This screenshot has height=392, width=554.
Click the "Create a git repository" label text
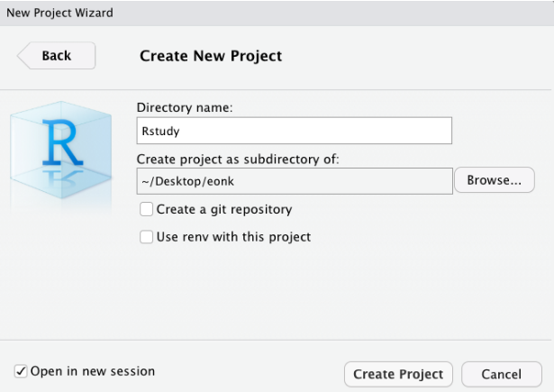[x=224, y=209]
